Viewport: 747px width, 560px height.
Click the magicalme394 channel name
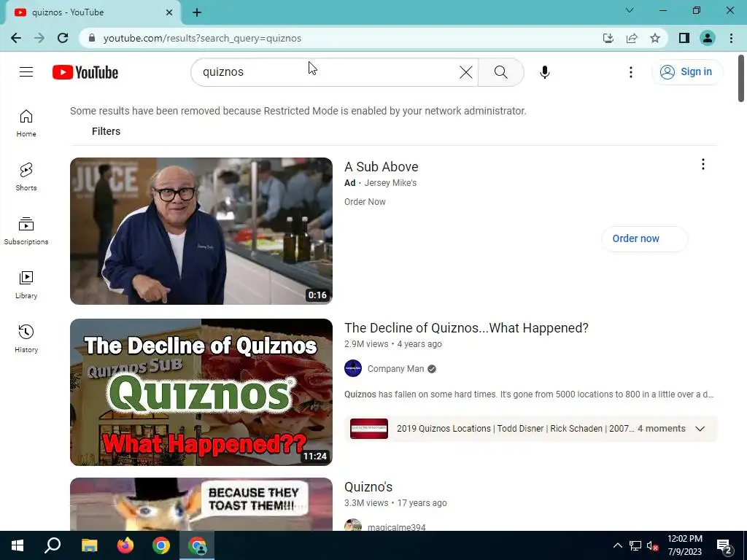coord(396,527)
